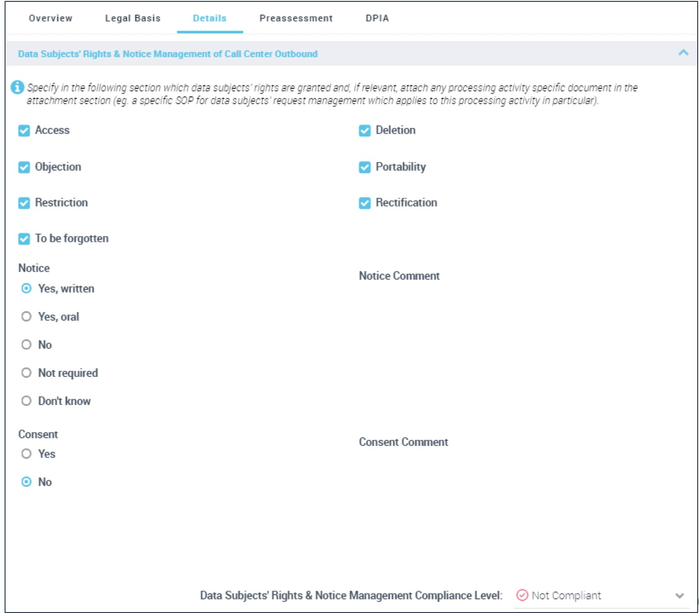Viewport: 700px width, 613px height.
Task: Uncheck the Deletion right checkbox
Action: 364,131
